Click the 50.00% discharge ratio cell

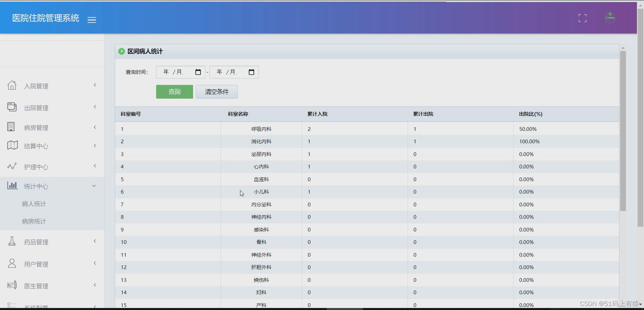pos(566,129)
